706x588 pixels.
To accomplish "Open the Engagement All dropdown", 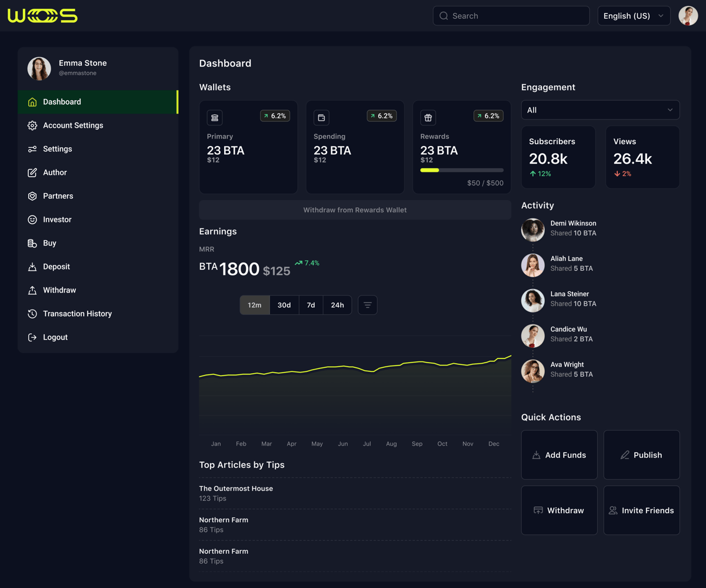I will point(600,110).
